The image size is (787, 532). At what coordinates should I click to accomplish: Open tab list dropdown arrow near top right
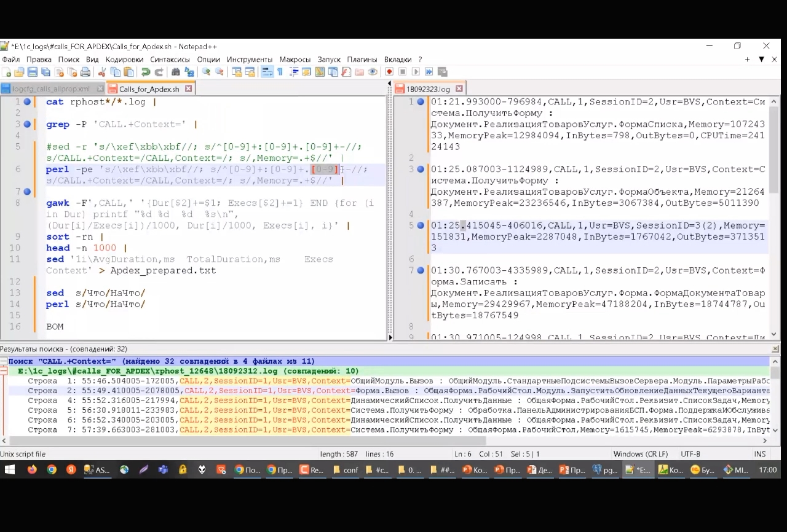[761, 60]
